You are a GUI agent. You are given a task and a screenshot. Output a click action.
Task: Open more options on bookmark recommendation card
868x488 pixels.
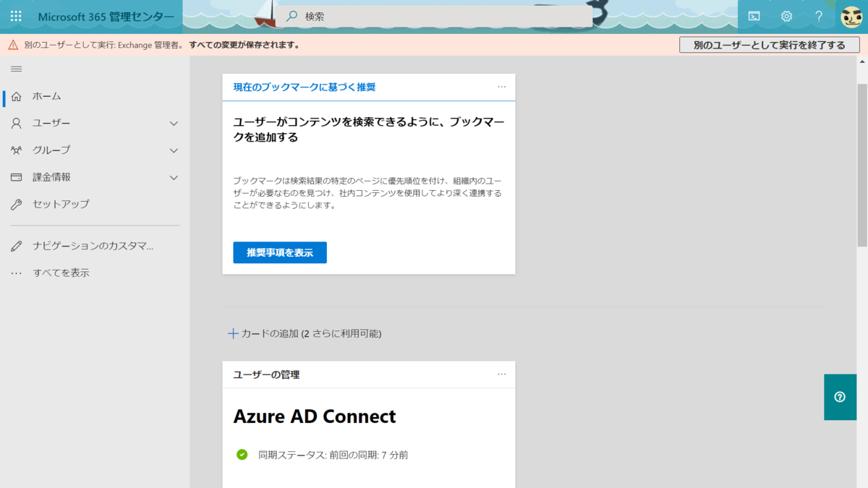coord(502,87)
